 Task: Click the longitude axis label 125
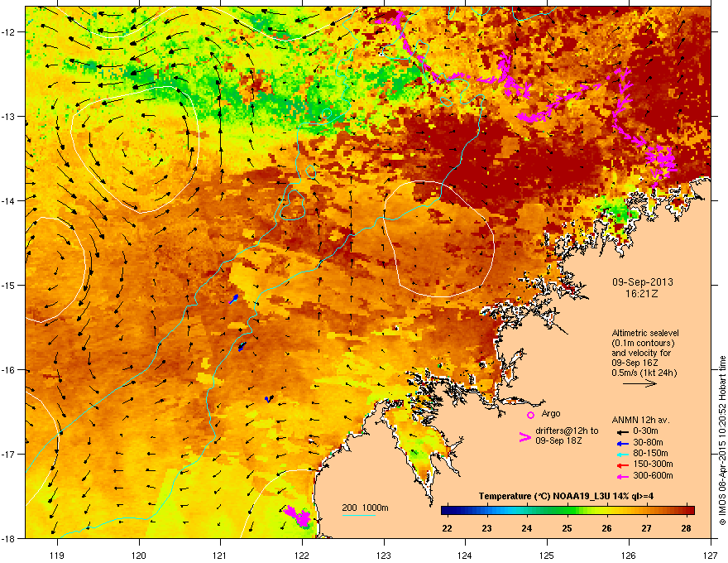[547, 555]
